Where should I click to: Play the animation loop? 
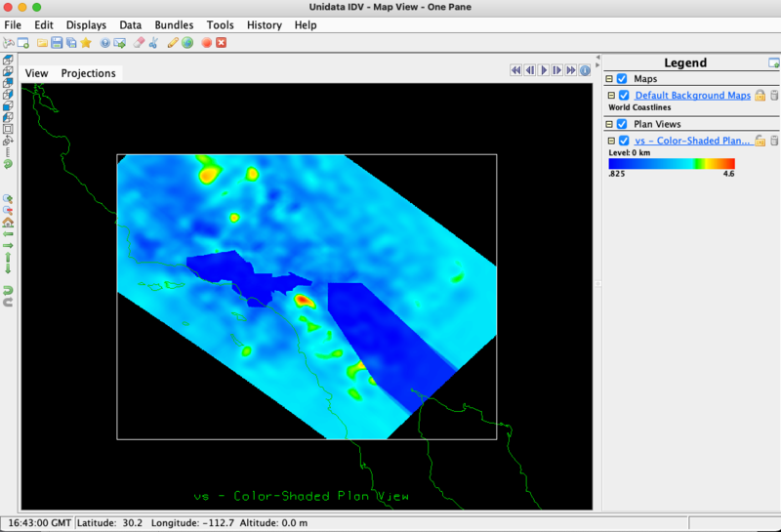[544, 70]
